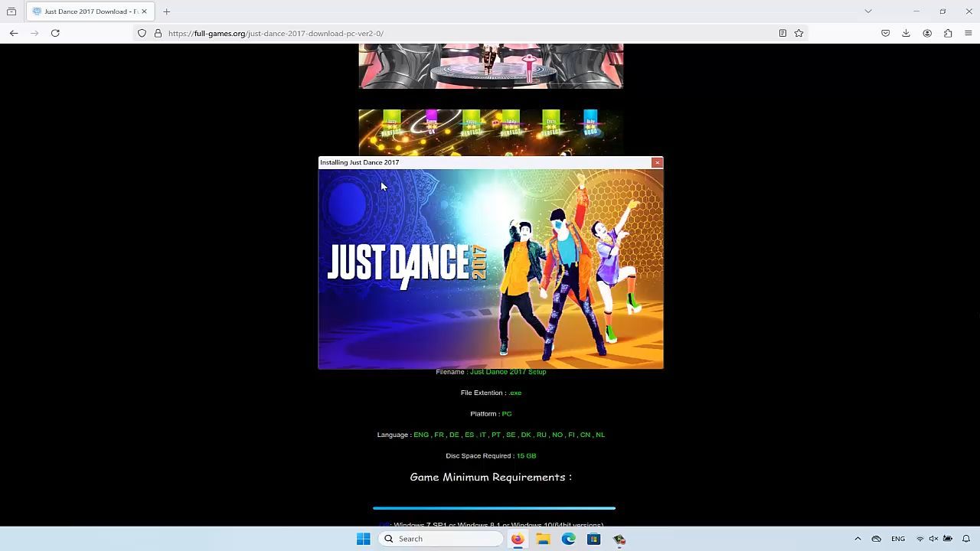Click the muted volume speaker icon

coord(933,539)
